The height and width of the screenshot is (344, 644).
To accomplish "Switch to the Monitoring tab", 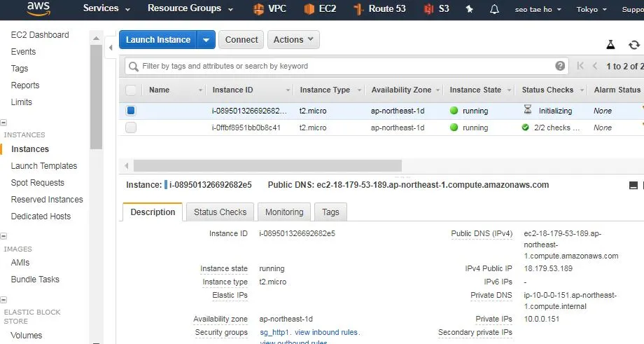I will (x=284, y=212).
